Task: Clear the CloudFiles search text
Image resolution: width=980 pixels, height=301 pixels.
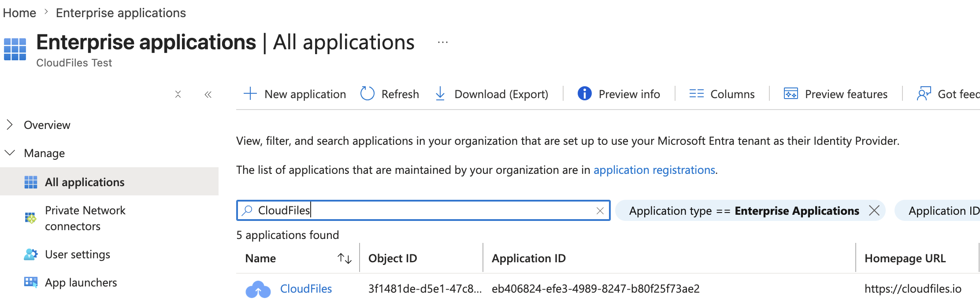Action: tap(600, 211)
